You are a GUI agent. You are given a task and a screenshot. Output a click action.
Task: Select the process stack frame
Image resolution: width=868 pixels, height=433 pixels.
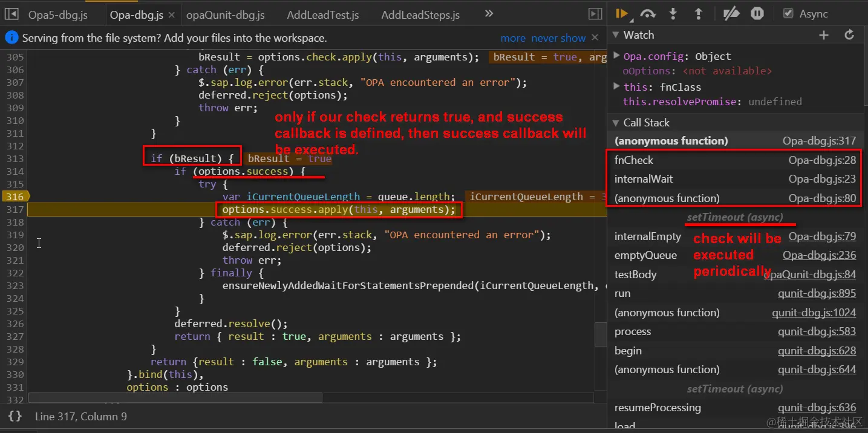tap(735, 331)
